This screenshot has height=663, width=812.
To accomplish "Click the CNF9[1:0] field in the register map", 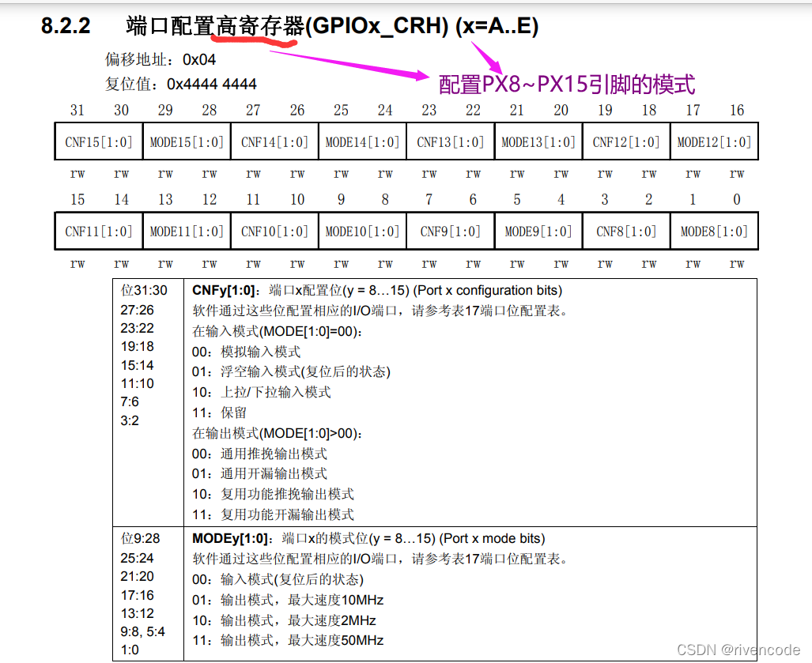I will pos(450,230).
